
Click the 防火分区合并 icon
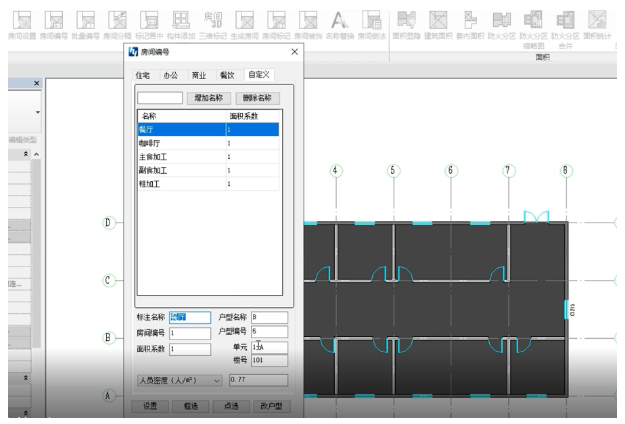pos(565,29)
